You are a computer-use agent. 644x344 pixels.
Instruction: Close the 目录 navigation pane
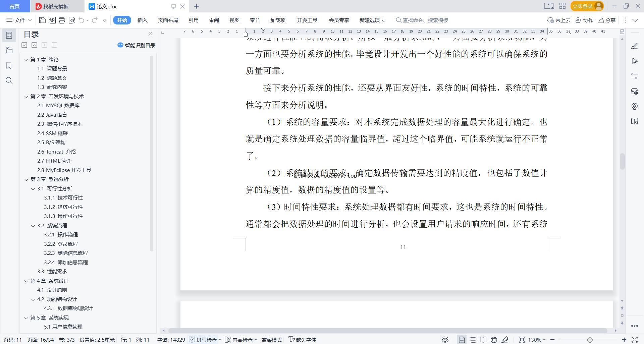150,34
